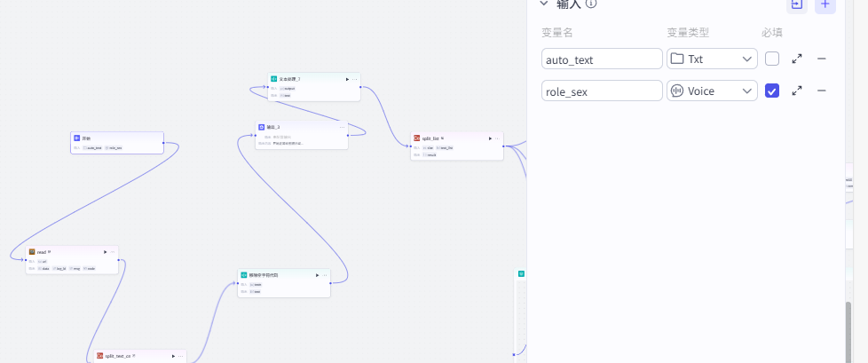Enable required checkbox for auto_text
Image resolution: width=868 pixels, height=363 pixels.
click(772, 59)
